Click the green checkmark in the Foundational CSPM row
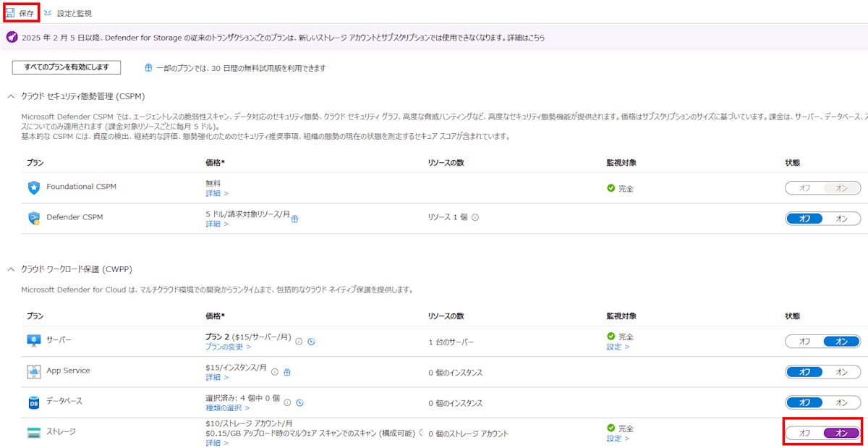 pyautogui.click(x=611, y=188)
